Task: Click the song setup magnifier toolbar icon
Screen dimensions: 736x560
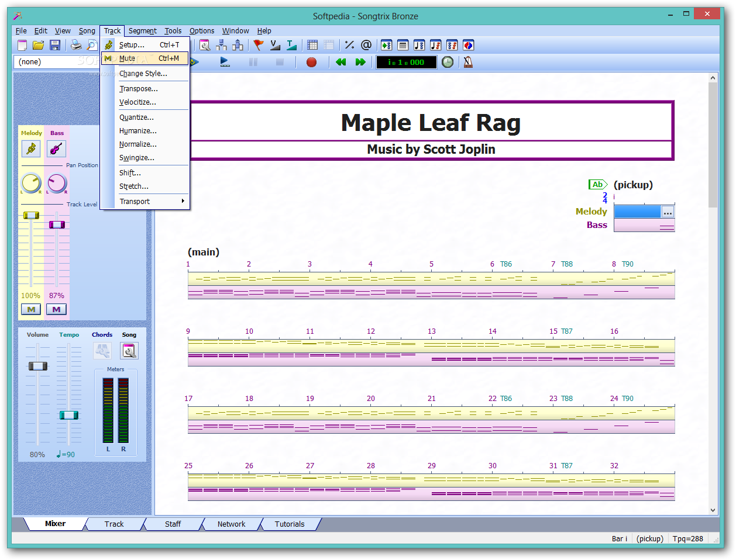Action: pos(204,45)
